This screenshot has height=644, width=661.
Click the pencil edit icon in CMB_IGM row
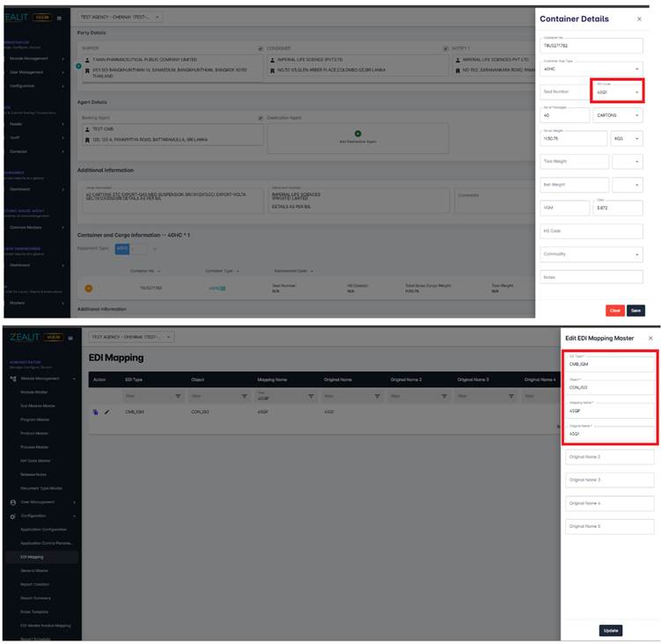[107, 412]
